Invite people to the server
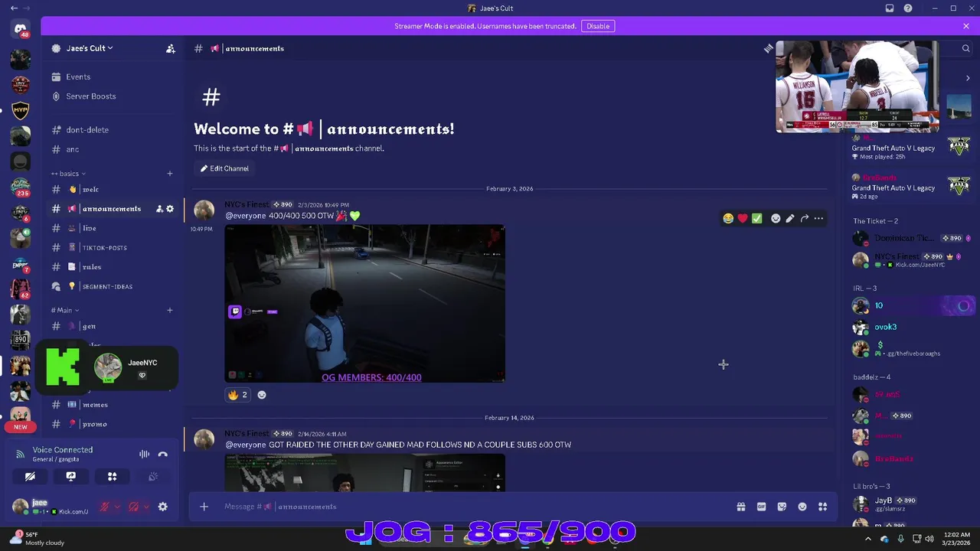 click(171, 48)
